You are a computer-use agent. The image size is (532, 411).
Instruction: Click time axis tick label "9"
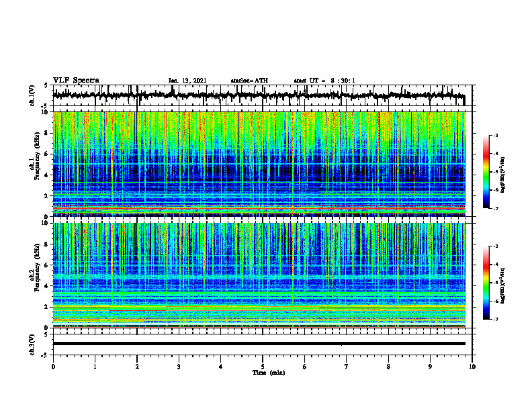[430, 367]
